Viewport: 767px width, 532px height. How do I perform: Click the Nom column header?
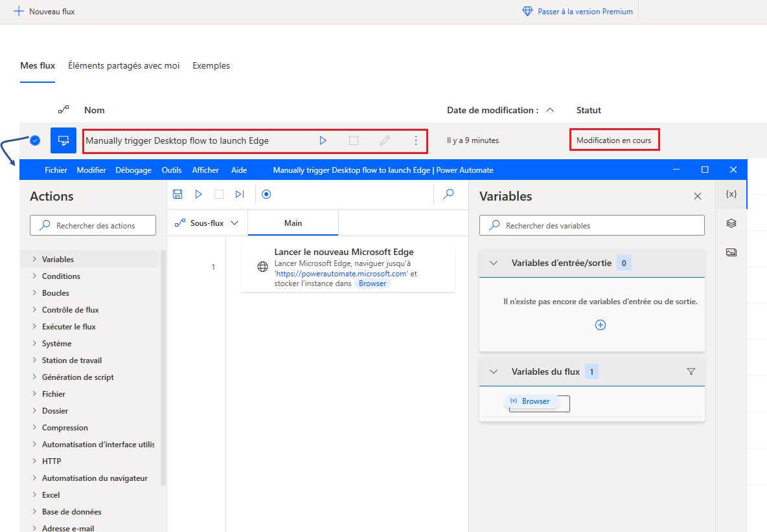click(95, 110)
